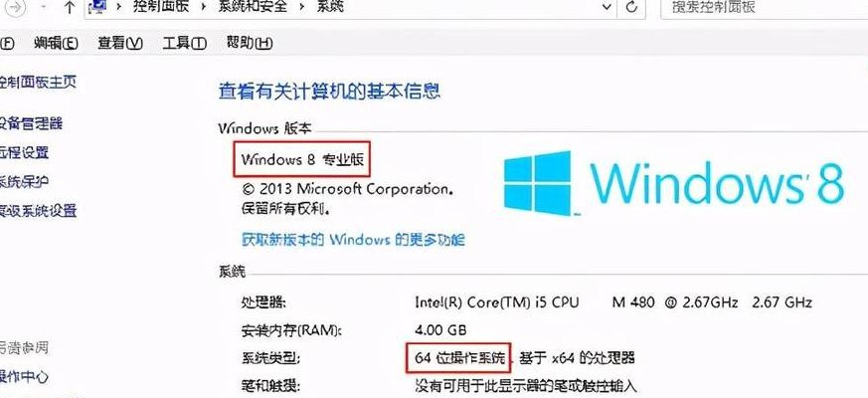Click 获取新版本的 Windows 的更多功能 link

click(353, 240)
